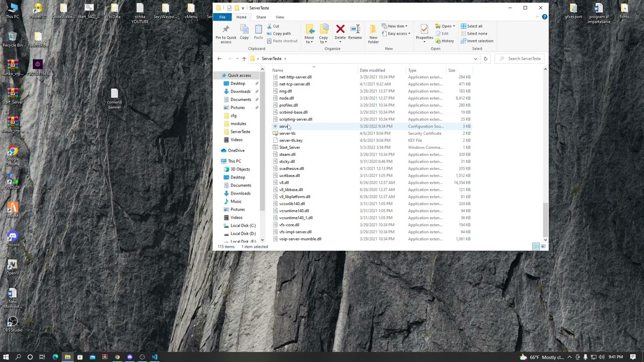Expand the New item dropdown
The width and height of the screenshot is (644, 362).
(394, 26)
